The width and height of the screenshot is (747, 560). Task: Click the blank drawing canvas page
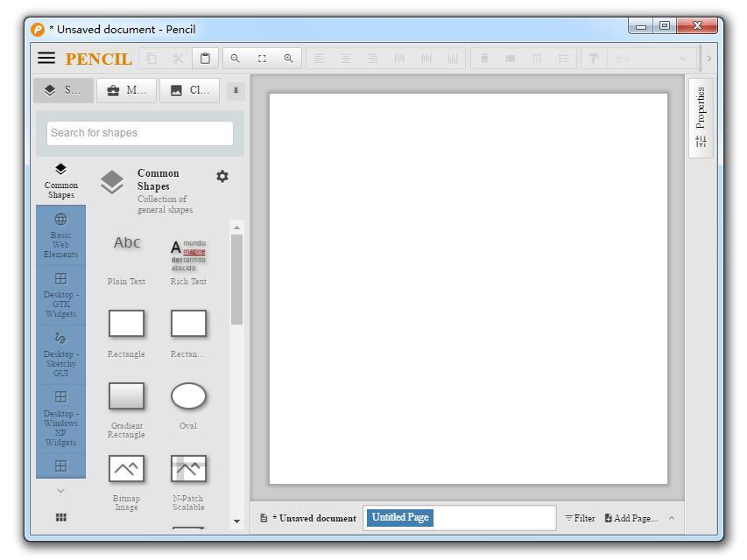(x=468, y=289)
